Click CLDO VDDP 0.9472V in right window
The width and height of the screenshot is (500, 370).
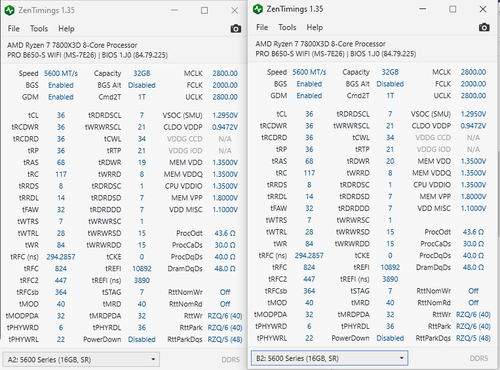(x=473, y=126)
